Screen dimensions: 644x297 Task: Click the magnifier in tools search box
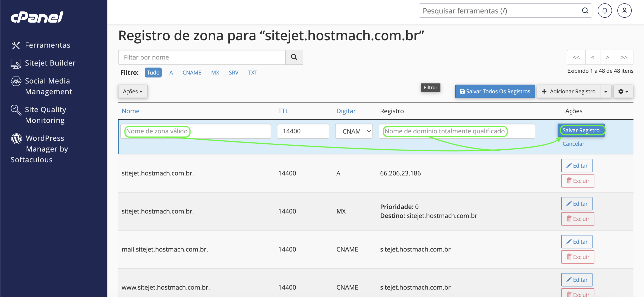tap(585, 11)
